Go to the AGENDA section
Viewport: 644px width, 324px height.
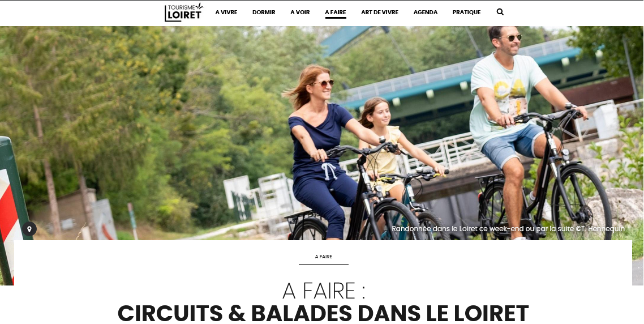(426, 12)
